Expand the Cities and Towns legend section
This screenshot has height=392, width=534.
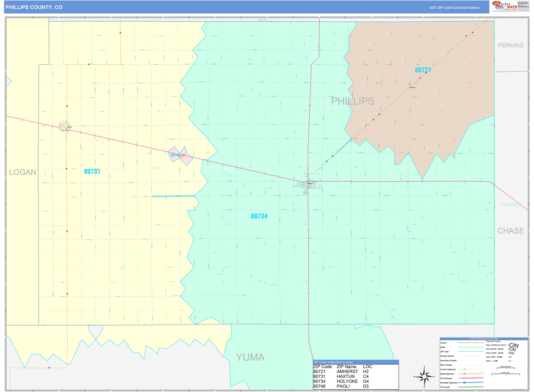(x=493, y=341)
